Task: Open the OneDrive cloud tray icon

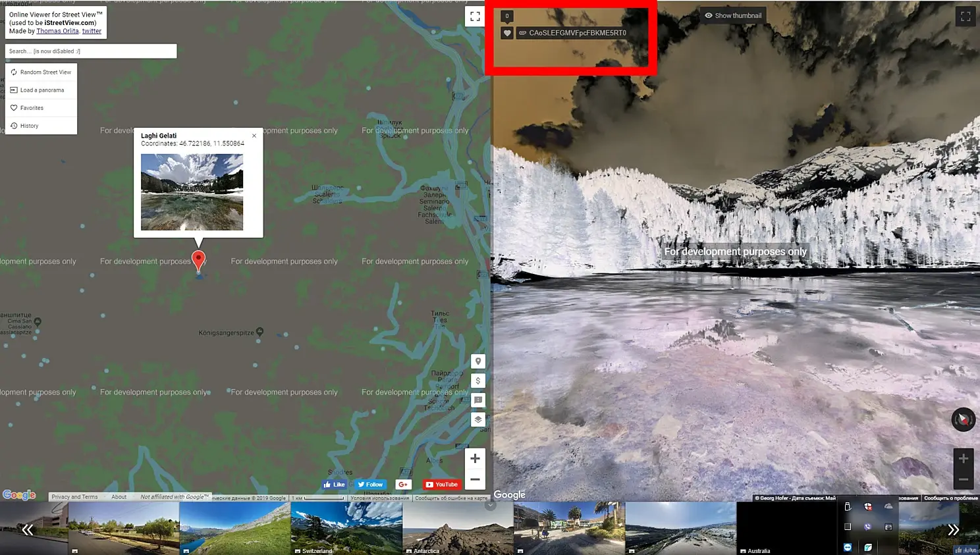Action: (x=888, y=506)
